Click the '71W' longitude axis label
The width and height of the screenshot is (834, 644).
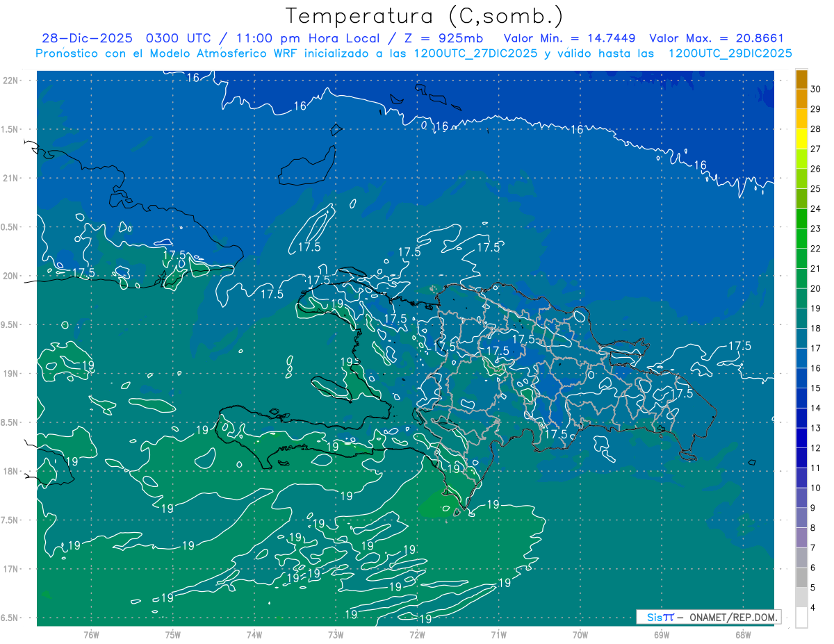pos(498,635)
